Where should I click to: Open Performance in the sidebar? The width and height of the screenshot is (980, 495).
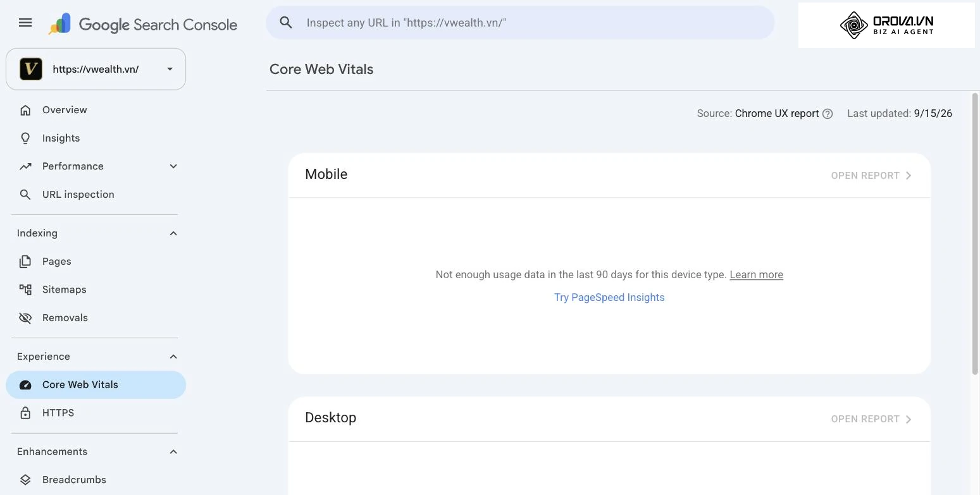tap(96, 166)
